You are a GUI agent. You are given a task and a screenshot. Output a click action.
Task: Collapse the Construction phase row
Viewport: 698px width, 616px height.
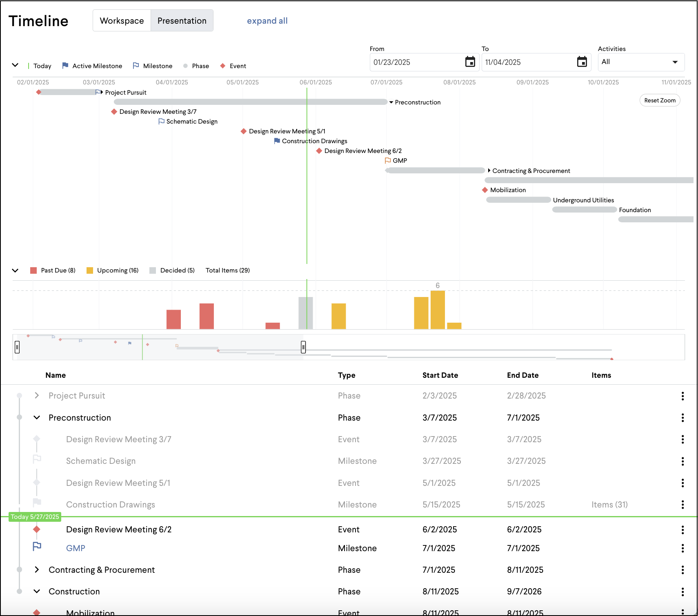[x=36, y=591]
